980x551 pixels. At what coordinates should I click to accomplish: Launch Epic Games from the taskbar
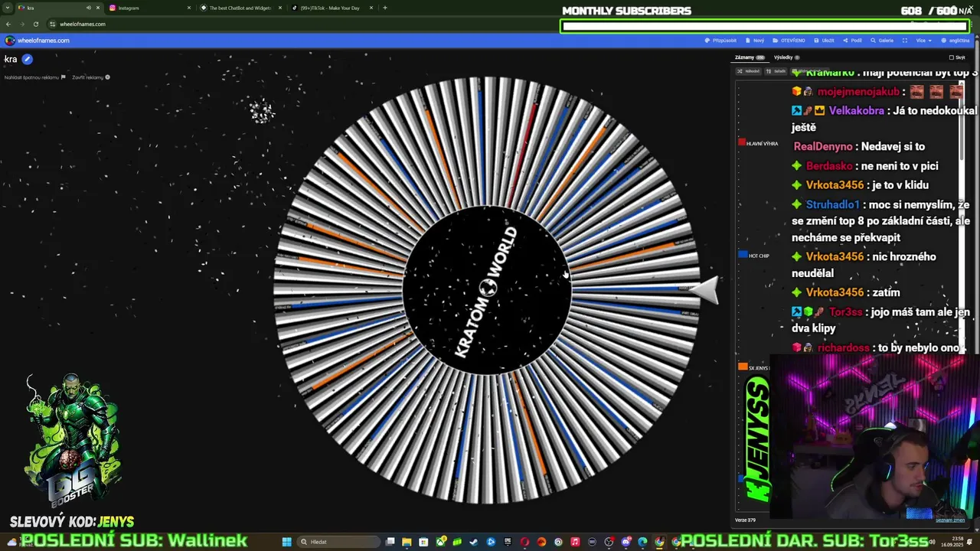(508, 542)
